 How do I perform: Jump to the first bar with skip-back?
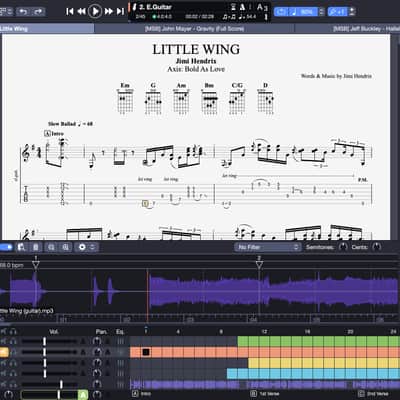[70, 12]
